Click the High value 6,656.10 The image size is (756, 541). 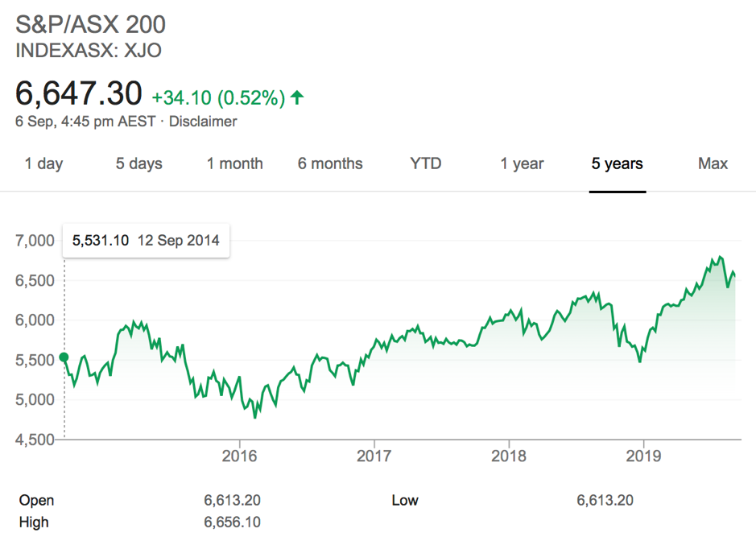pyautogui.click(x=232, y=522)
